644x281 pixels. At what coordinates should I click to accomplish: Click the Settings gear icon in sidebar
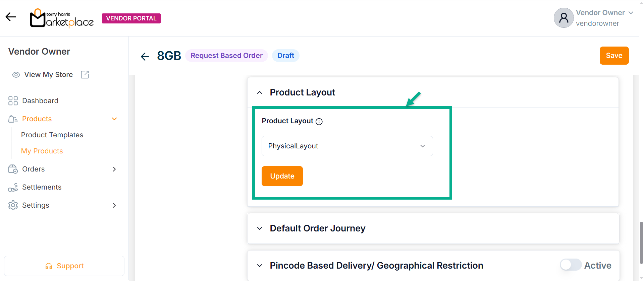tap(13, 205)
